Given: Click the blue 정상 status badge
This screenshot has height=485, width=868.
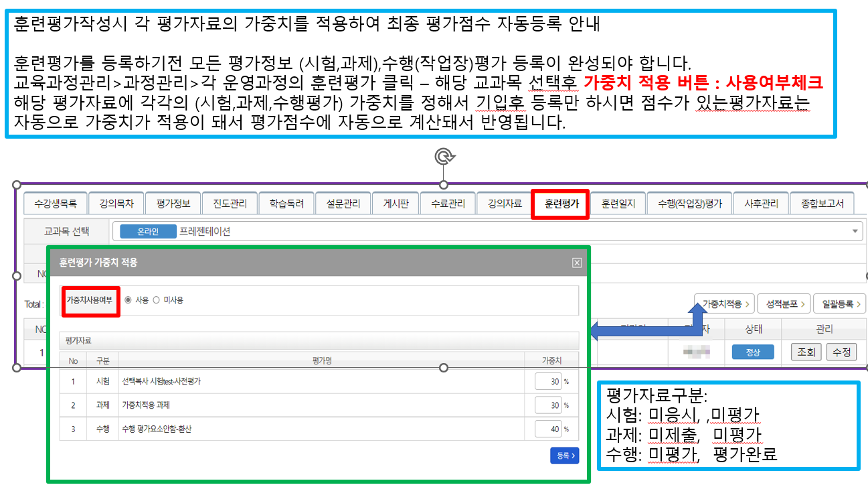Looking at the screenshot, I should tap(752, 352).
